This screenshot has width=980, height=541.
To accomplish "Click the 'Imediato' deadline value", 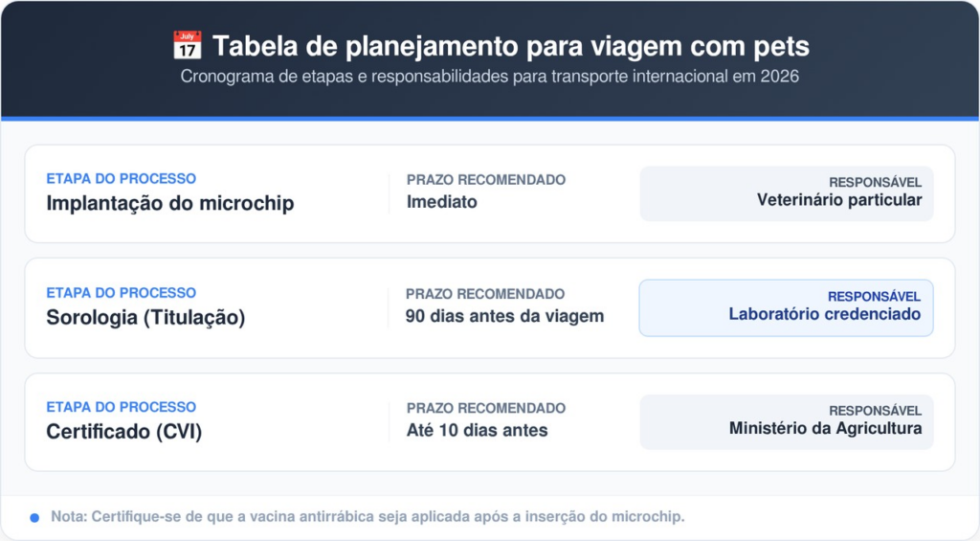I will pos(441,202).
